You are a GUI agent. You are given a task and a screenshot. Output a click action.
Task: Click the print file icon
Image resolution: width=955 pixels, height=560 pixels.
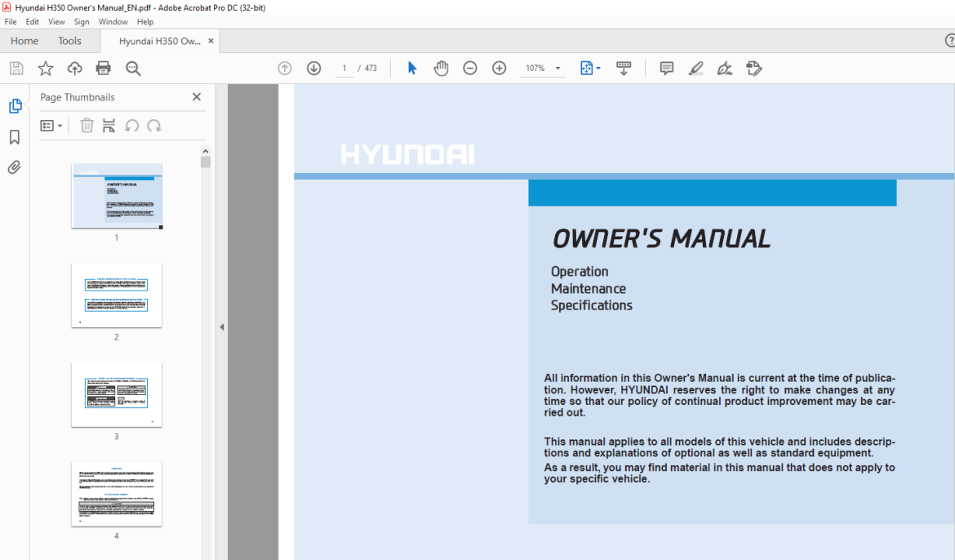click(104, 69)
